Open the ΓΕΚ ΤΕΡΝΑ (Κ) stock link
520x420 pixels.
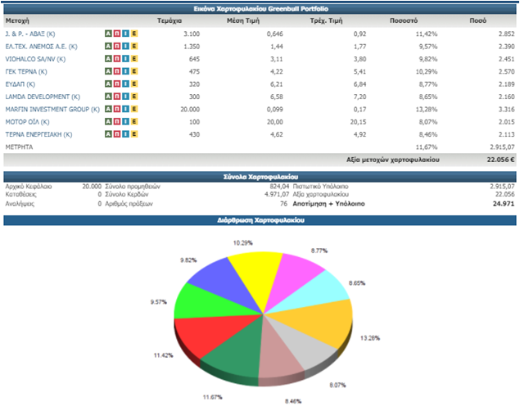[26, 71]
